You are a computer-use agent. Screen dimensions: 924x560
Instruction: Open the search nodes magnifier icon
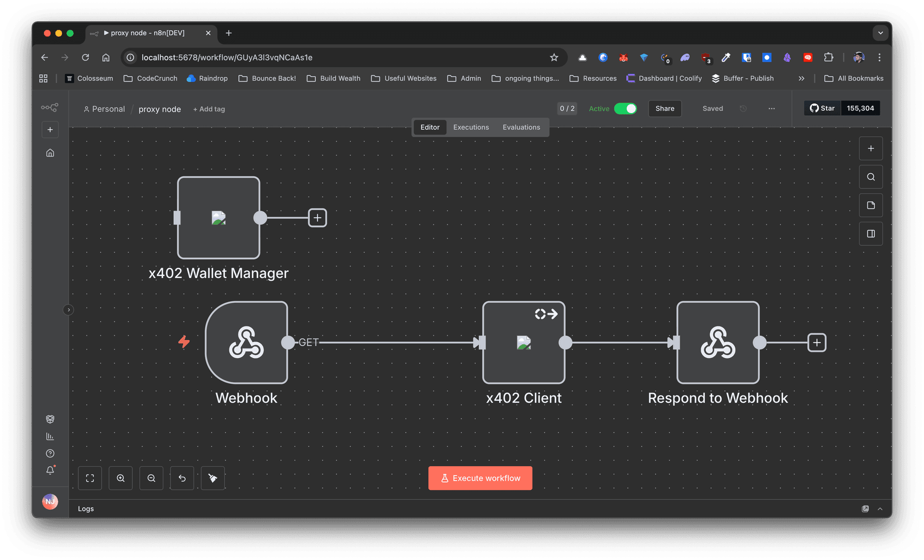[871, 177]
